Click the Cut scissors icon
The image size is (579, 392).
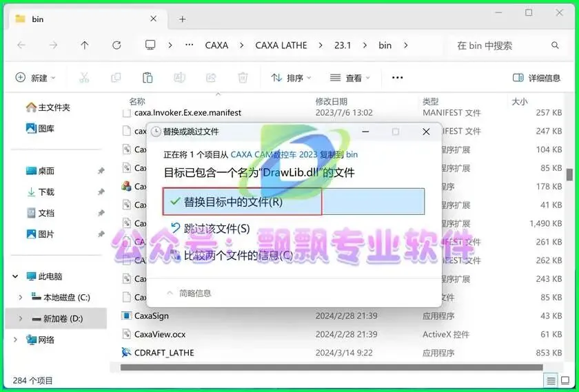pyautogui.click(x=84, y=78)
